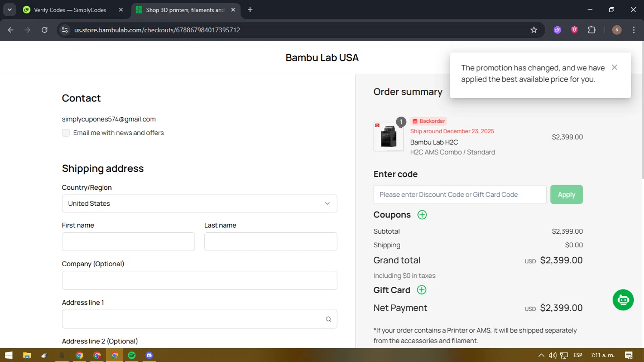Focus the Last name field
The height and width of the screenshot is (362, 644).
(x=270, y=242)
